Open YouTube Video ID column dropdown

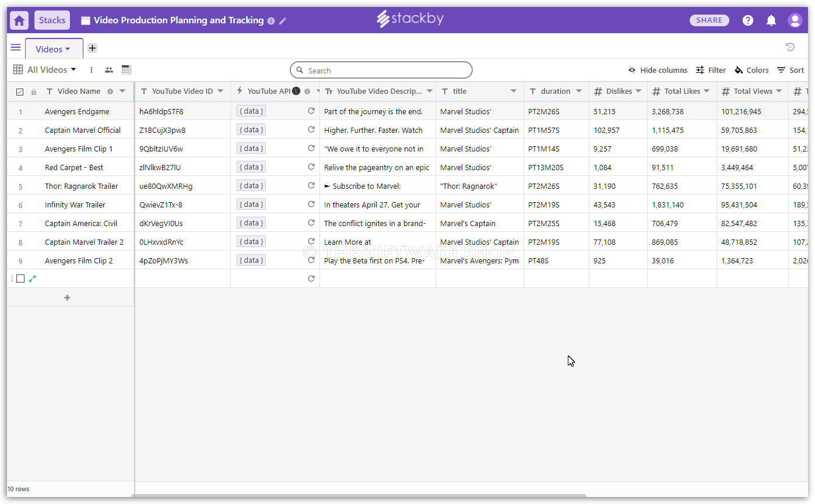coord(220,91)
